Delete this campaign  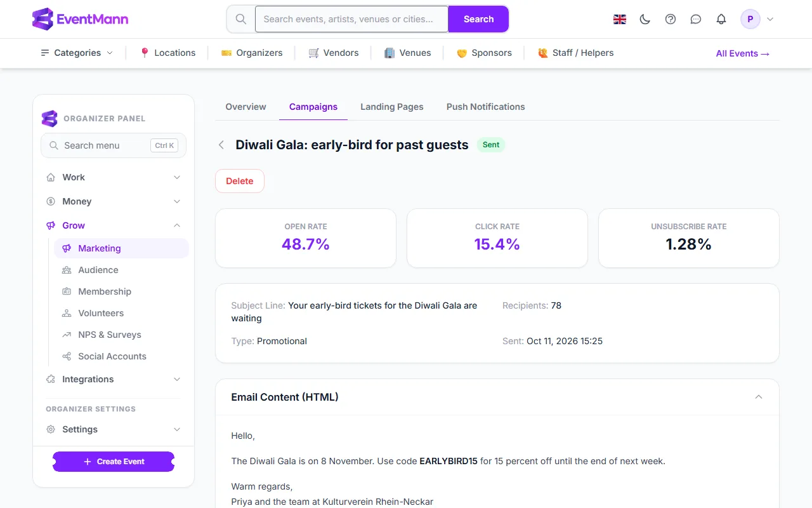pos(240,181)
